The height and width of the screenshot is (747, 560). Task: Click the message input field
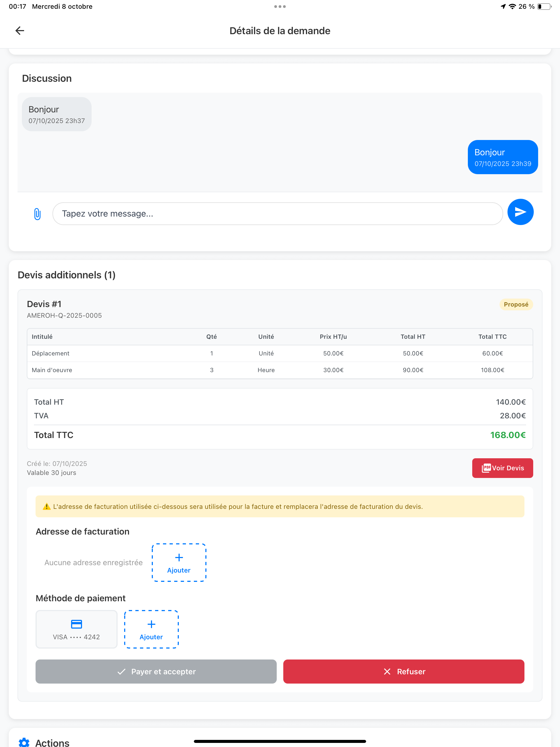point(277,214)
